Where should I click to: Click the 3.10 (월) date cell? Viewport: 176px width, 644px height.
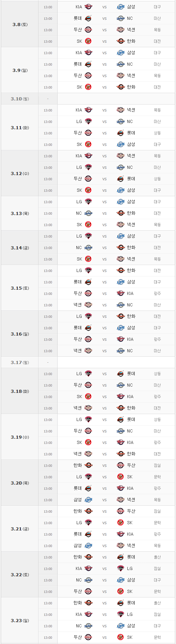click(x=20, y=99)
